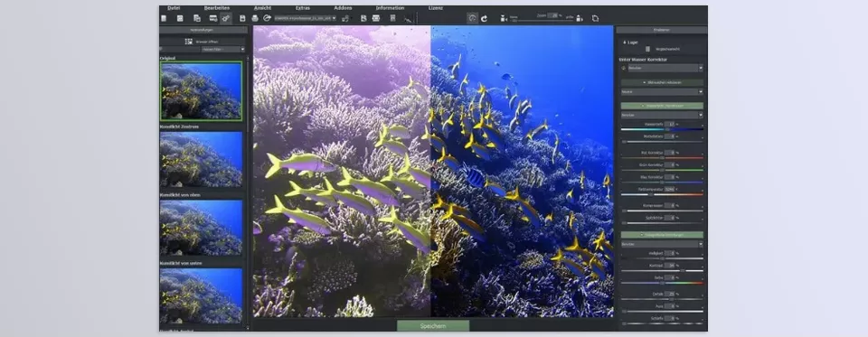Click the Farbtemperatur value input field
Screen dimensions: 868x337
click(x=669, y=189)
